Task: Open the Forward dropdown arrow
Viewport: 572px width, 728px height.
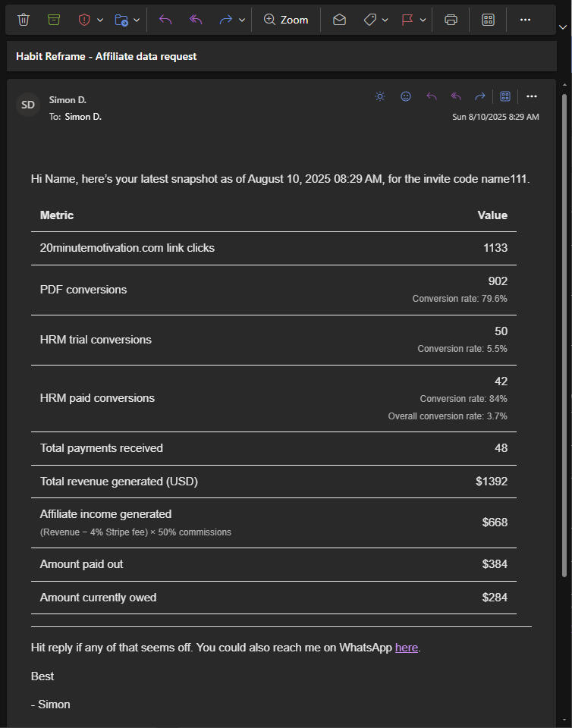Action: tap(240, 20)
